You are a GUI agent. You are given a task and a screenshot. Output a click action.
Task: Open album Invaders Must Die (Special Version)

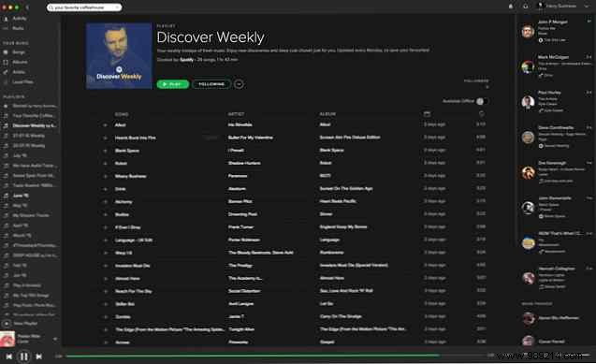click(x=354, y=265)
